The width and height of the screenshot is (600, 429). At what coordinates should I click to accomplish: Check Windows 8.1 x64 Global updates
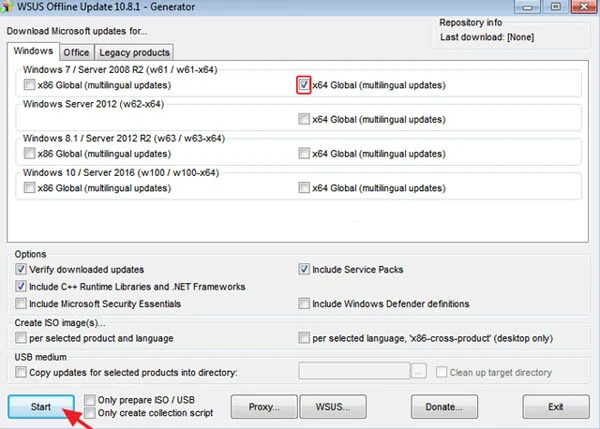point(304,153)
